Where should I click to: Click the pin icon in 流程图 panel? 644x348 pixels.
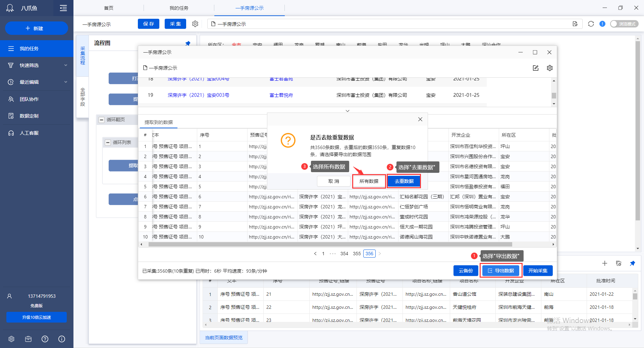coord(188,43)
